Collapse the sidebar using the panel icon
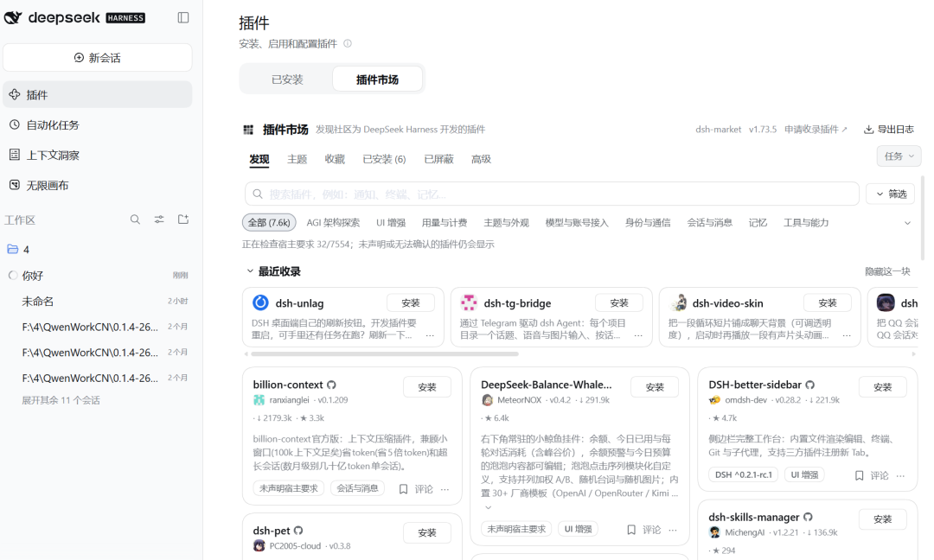 click(183, 18)
